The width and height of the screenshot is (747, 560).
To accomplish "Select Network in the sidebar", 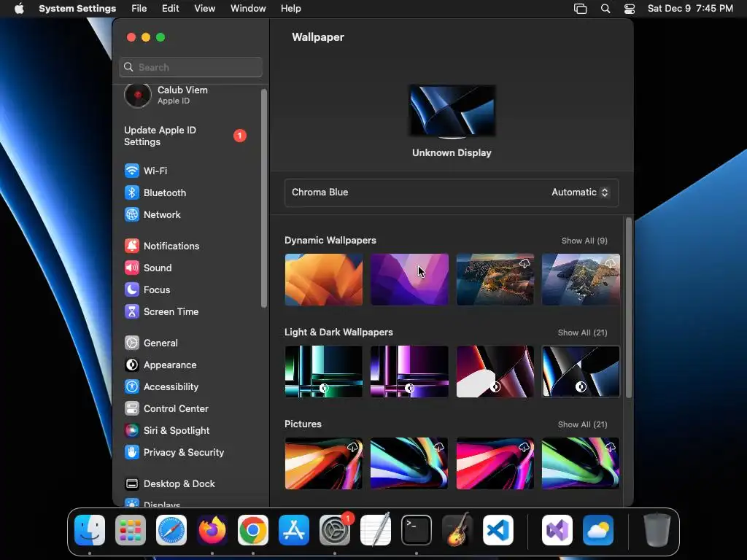I will (x=152, y=214).
